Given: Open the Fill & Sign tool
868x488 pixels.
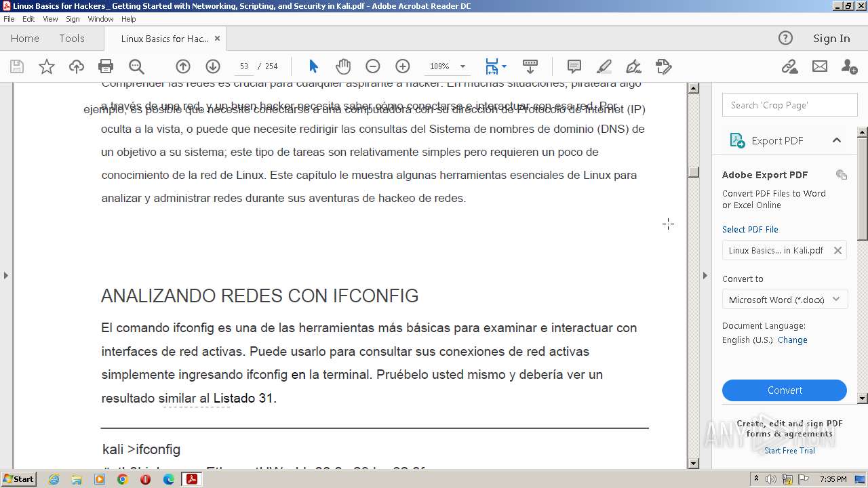Looking at the screenshot, I should click(x=634, y=66).
